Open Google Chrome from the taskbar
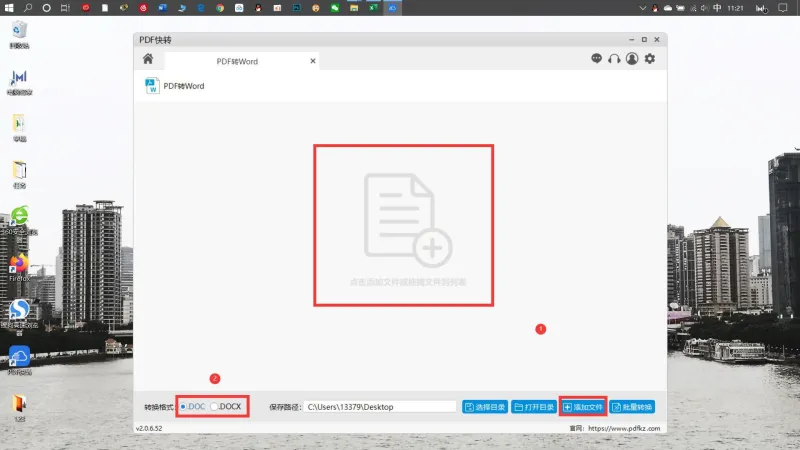This screenshot has width=800, height=450. pos(220,8)
